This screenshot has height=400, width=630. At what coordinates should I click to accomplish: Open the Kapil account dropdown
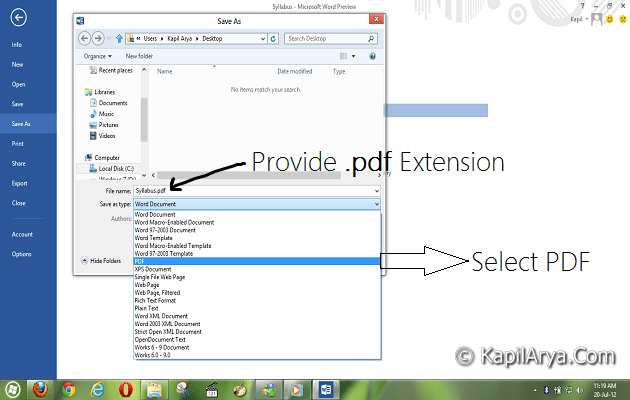pos(579,19)
